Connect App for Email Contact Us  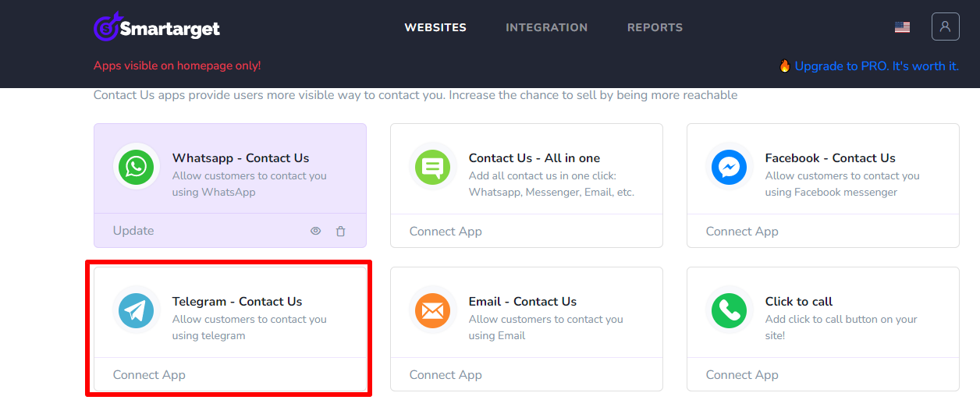click(x=446, y=375)
